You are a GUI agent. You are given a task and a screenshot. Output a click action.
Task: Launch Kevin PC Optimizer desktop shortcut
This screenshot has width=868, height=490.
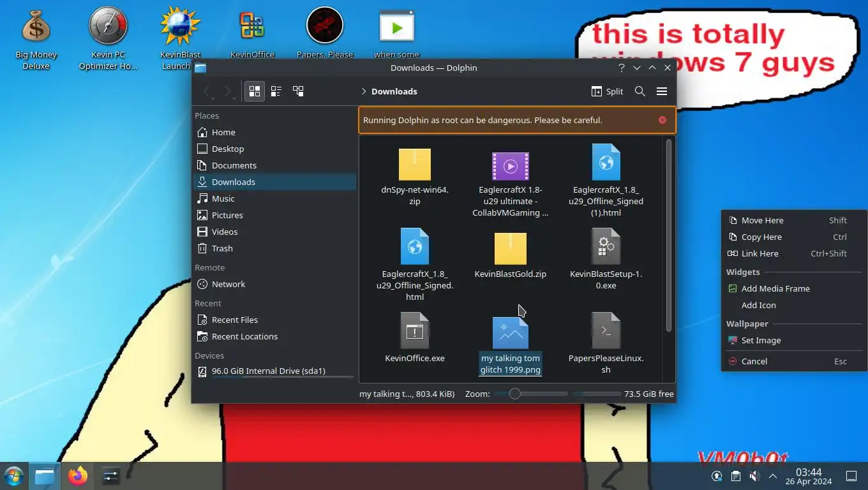pyautogui.click(x=108, y=38)
